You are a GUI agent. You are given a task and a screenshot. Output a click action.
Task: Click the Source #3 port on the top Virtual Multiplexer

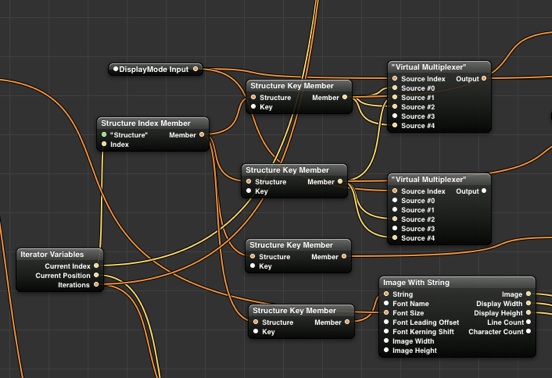point(395,116)
